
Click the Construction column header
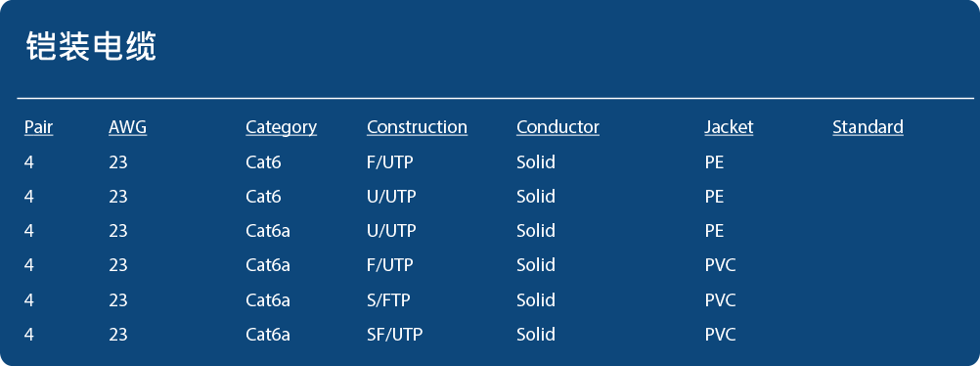417,127
